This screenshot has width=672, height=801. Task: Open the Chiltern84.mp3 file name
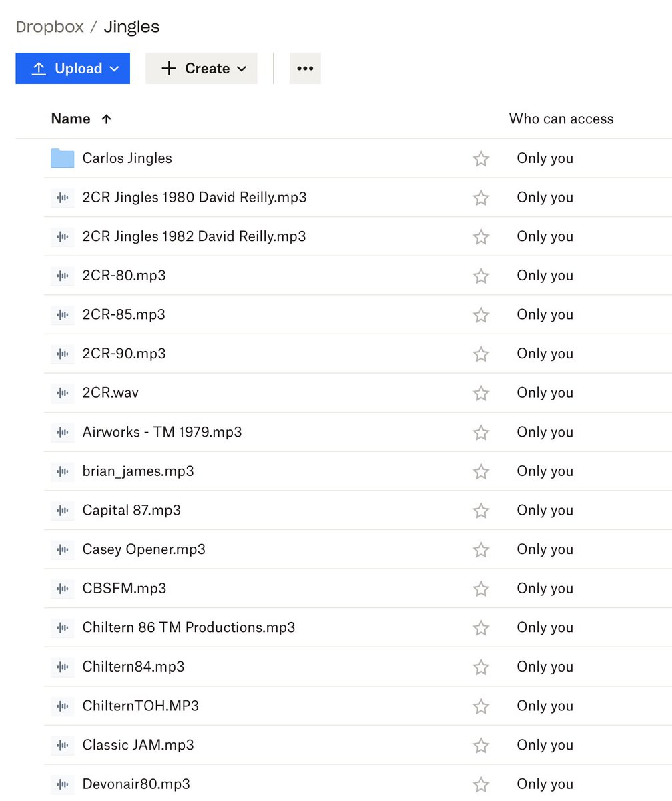tap(133, 667)
